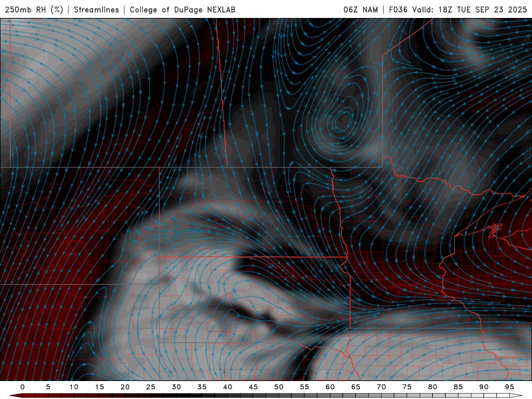Click 'College of DuPage NEXLAB' text
The width and height of the screenshot is (532, 399).
pyautogui.click(x=182, y=9)
